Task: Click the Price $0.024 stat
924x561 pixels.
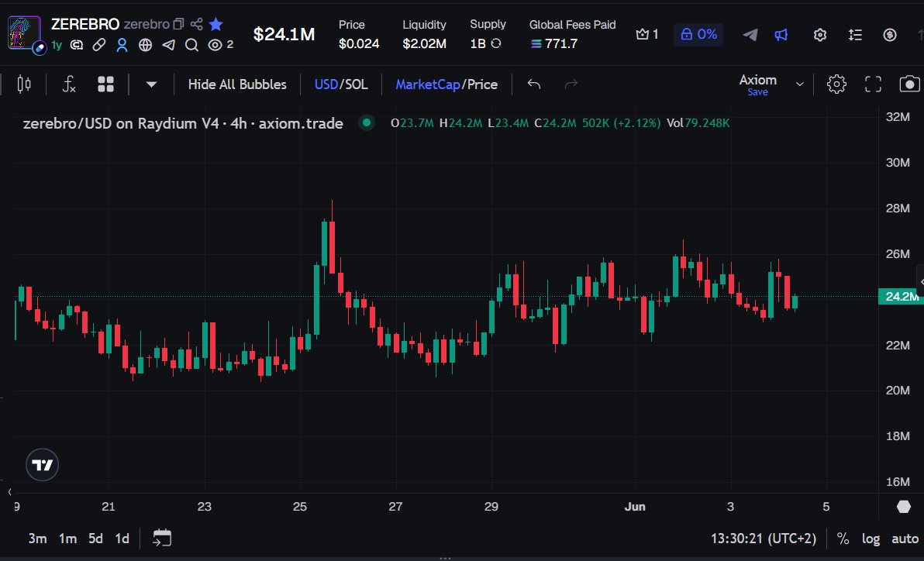Action: [359, 34]
